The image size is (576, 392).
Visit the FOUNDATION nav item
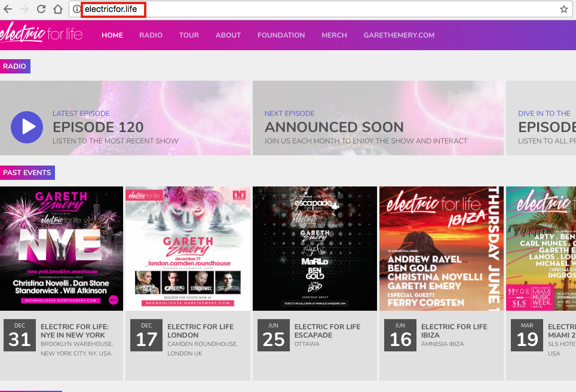click(281, 35)
